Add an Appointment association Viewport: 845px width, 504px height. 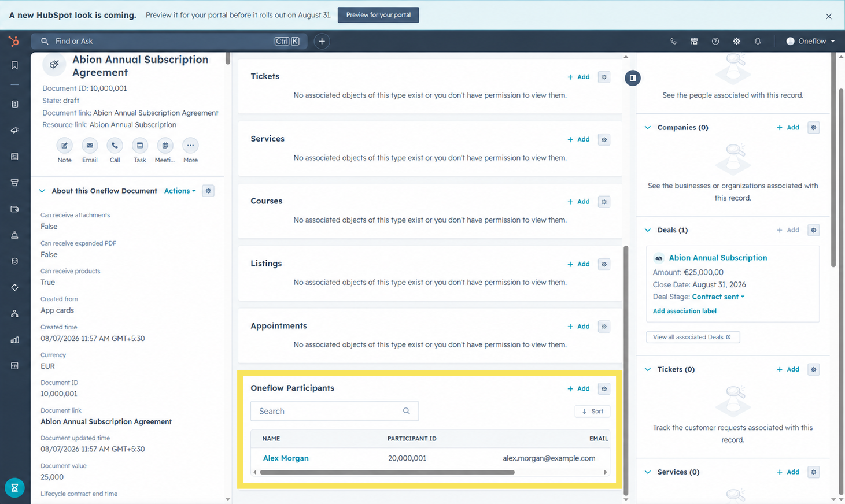[578, 327]
